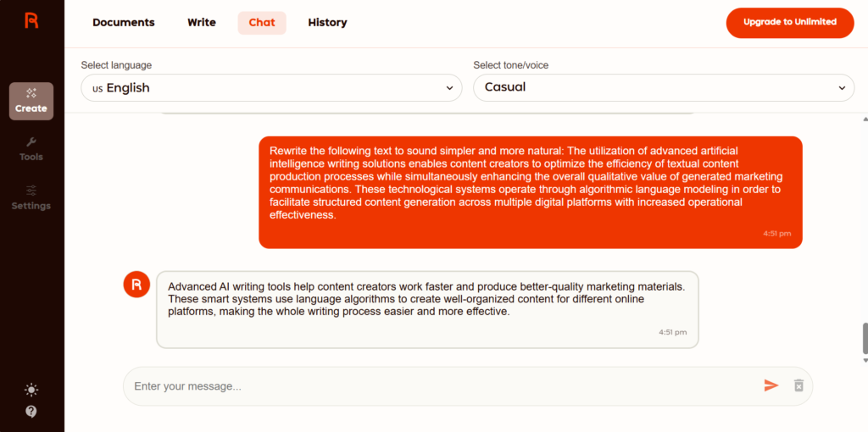Click the Rytr logo in the sidebar
This screenshot has width=868, height=432.
pyautogui.click(x=31, y=21)
